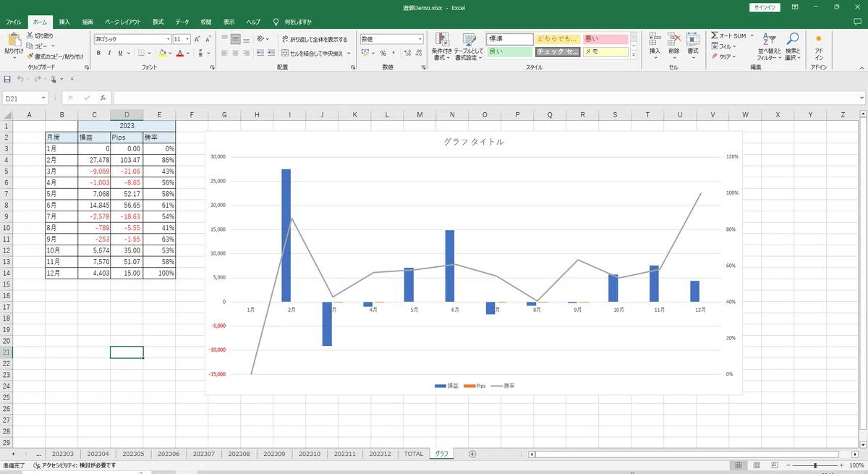868x474 pixels.
Task: Expand the number format dropdown (数値)
Action: click(x=420, y=39)
